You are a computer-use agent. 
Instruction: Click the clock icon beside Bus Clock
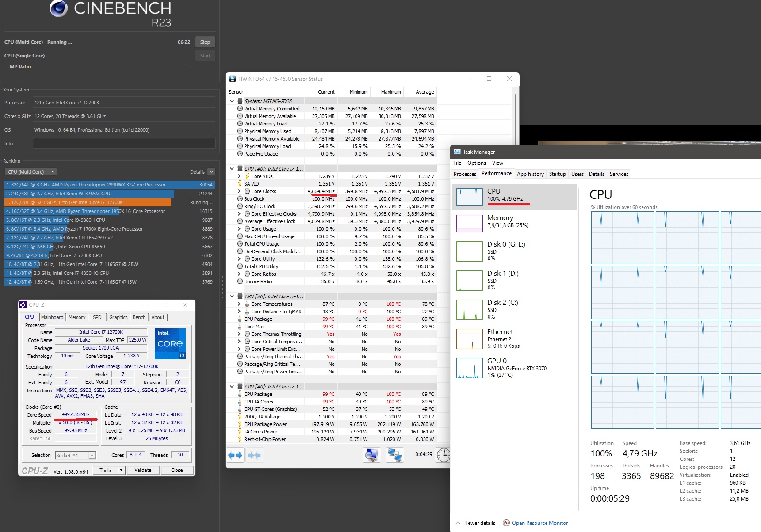click(240, 199)
